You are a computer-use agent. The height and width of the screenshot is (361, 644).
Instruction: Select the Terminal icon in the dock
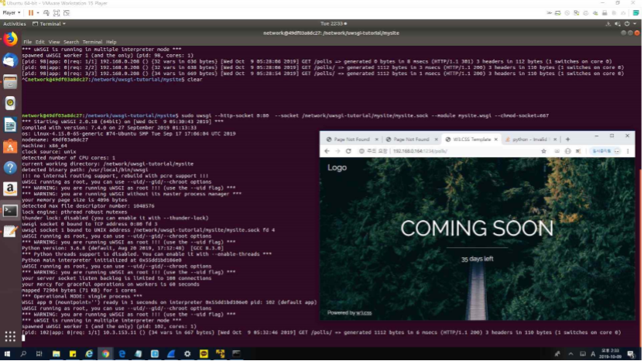pyautogui.click(x=10, y=211)
